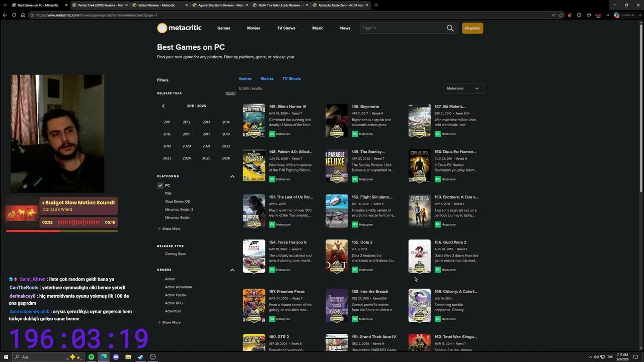
Task: Filter by the Action Puzzle genre
Action: (x=176, y=295)
